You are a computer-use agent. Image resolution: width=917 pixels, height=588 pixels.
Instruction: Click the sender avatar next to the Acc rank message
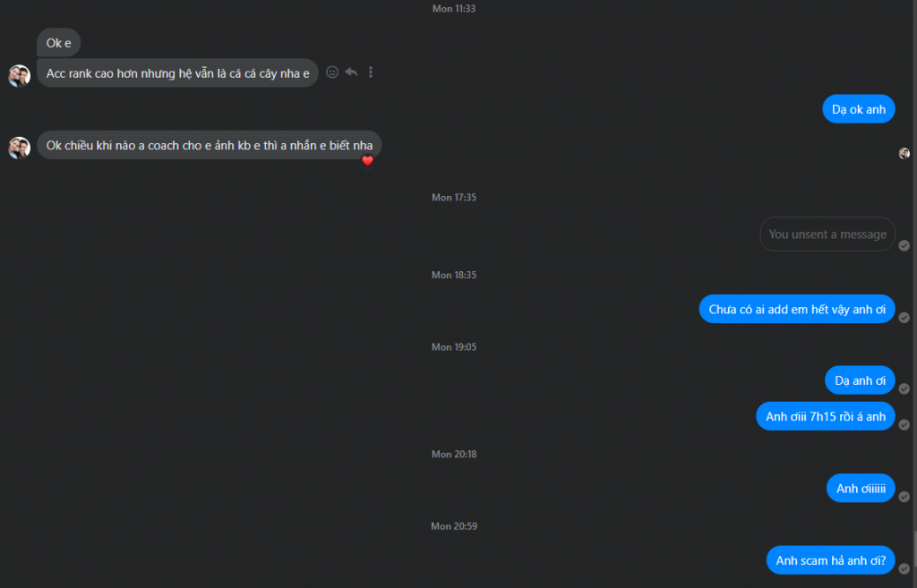click(x=20, y=75)
